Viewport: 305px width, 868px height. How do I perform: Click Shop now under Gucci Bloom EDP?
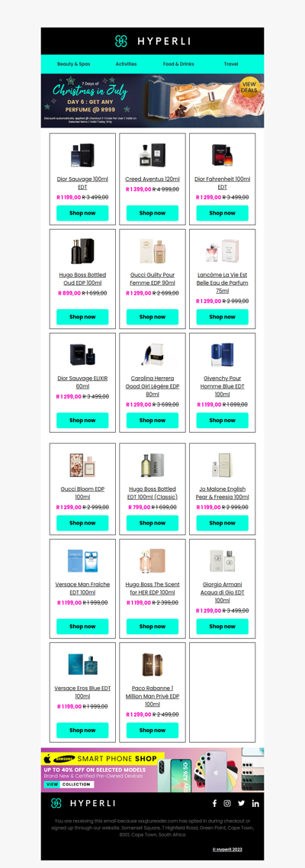tap(82, 523)
